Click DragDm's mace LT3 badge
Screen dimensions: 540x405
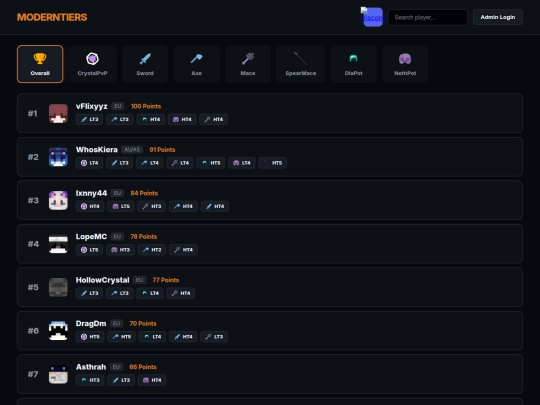[214, 336]
